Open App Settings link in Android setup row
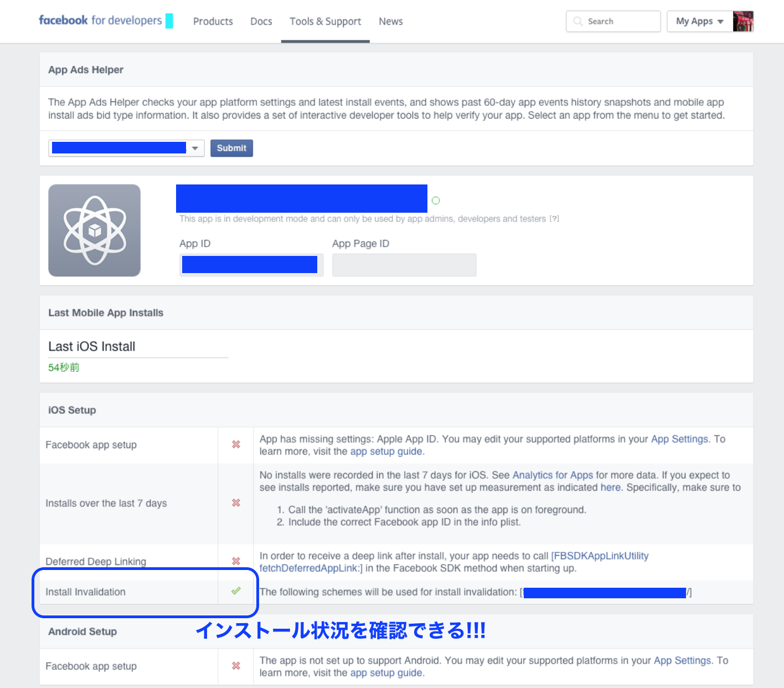Image resolution: width=784 pixels, height=688 pixels. point(683,661)
